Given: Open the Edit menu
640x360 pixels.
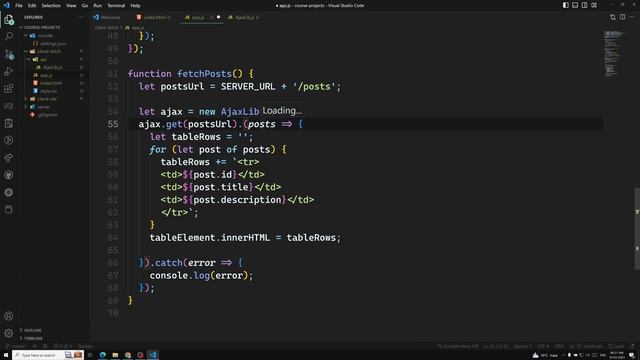Looking at the screenshot, I should [32, 6].
